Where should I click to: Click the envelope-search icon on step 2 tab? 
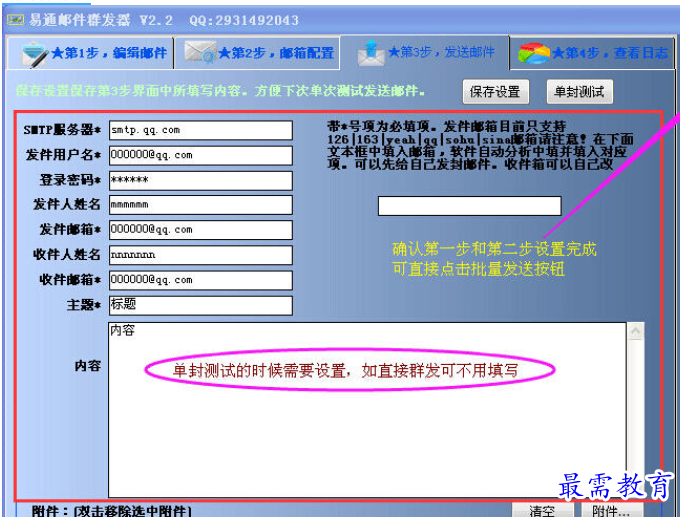(200, 52)
